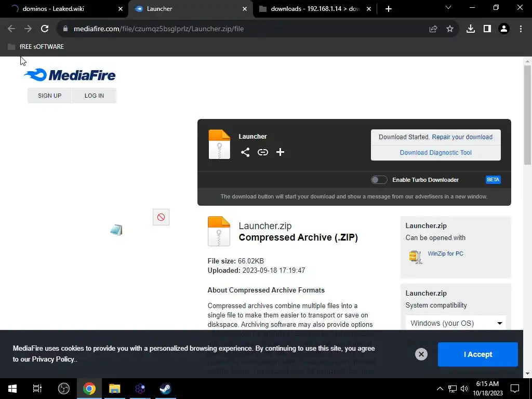This screenshot has height=399, width=532.
Task: Reload the MediaFire page
Action: (x=45, y=29)
